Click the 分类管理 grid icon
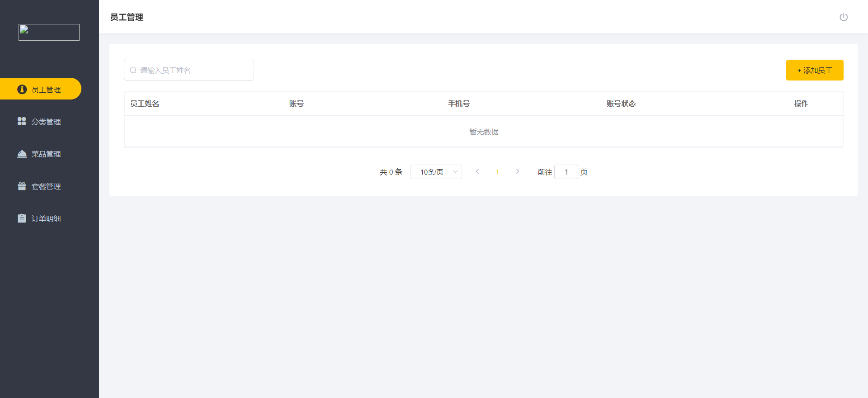 (x=22, y=121)
